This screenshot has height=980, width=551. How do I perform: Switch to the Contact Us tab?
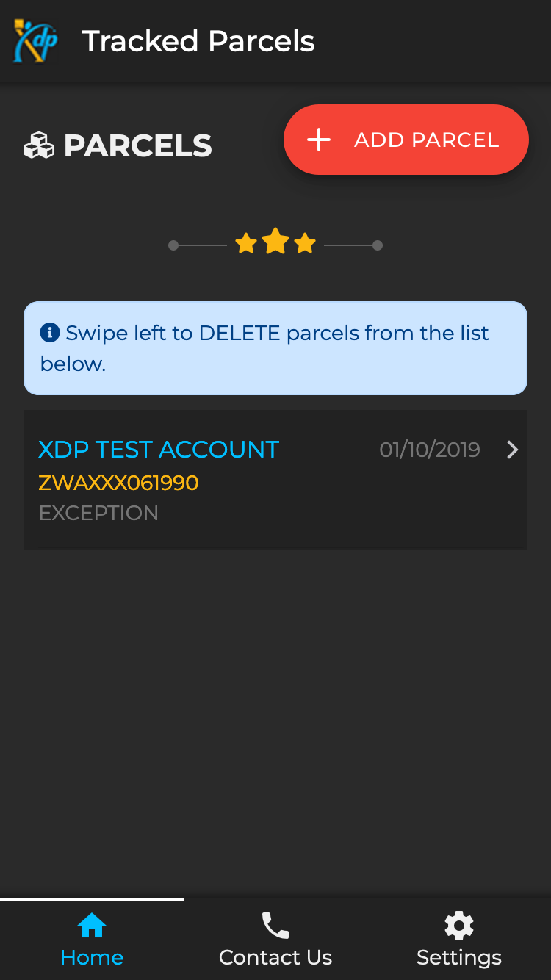coord(275,957)
